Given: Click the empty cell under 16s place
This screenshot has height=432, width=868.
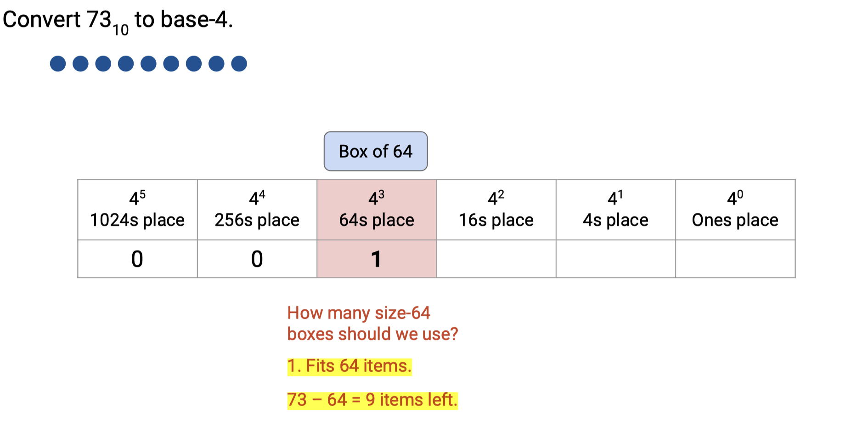Looking at the screenshot, I should coord(496,259).
